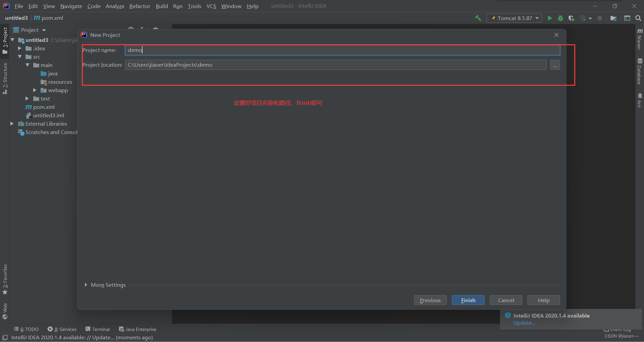Open the Terminal tool window

98,329
